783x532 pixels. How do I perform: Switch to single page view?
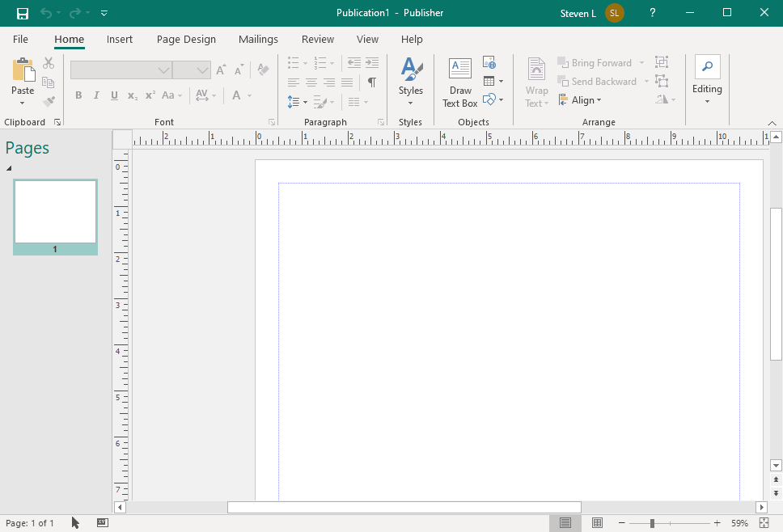[565, 523]
